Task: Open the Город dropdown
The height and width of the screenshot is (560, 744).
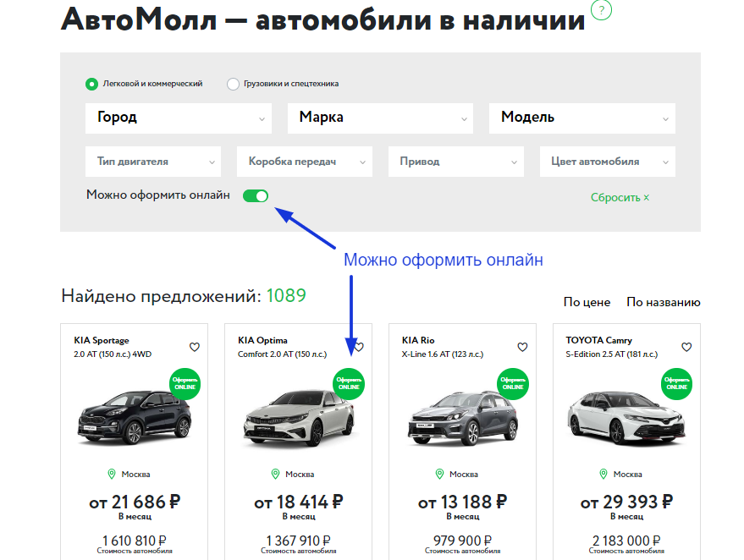Action: (x=179, y=118)
